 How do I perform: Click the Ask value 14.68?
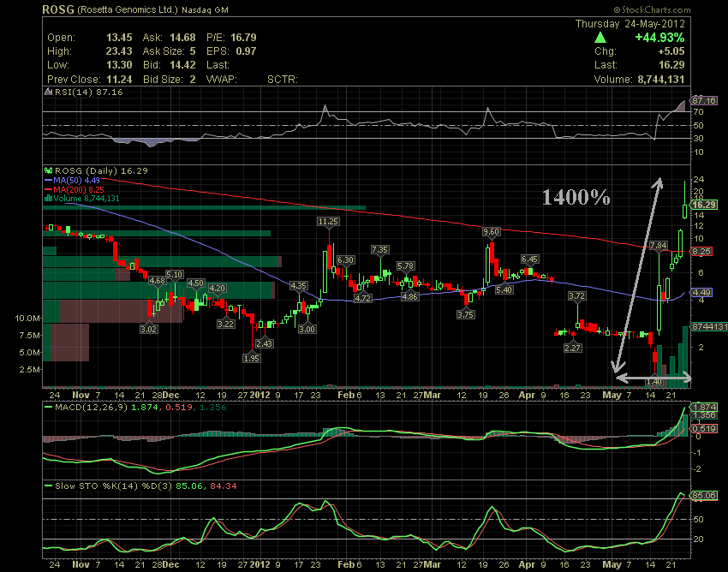[182, 38]
